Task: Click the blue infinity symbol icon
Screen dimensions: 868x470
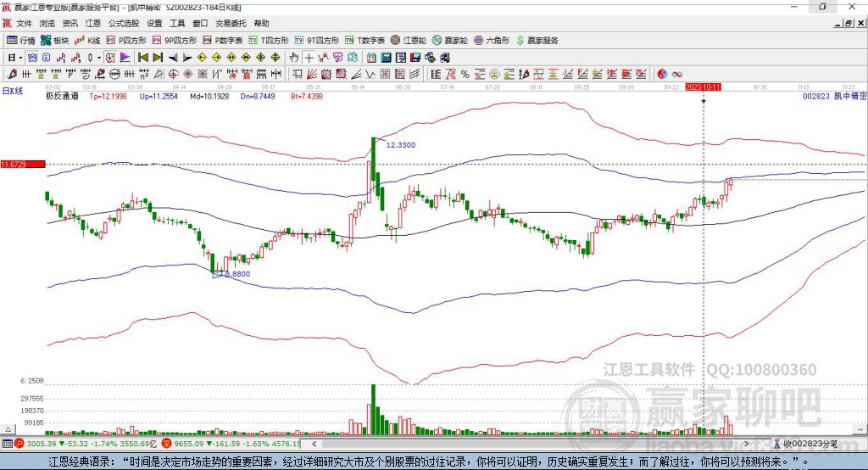Action: pos(677,75)
